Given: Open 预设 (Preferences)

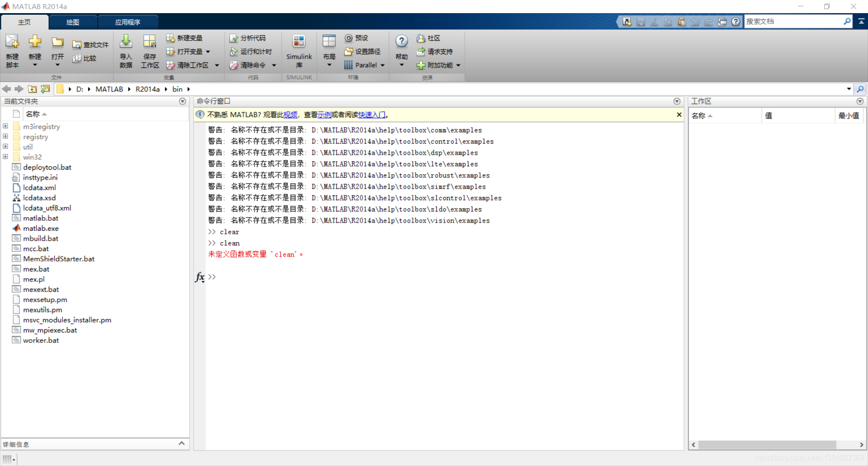Looking at the screenshot, I should [356, 38].
